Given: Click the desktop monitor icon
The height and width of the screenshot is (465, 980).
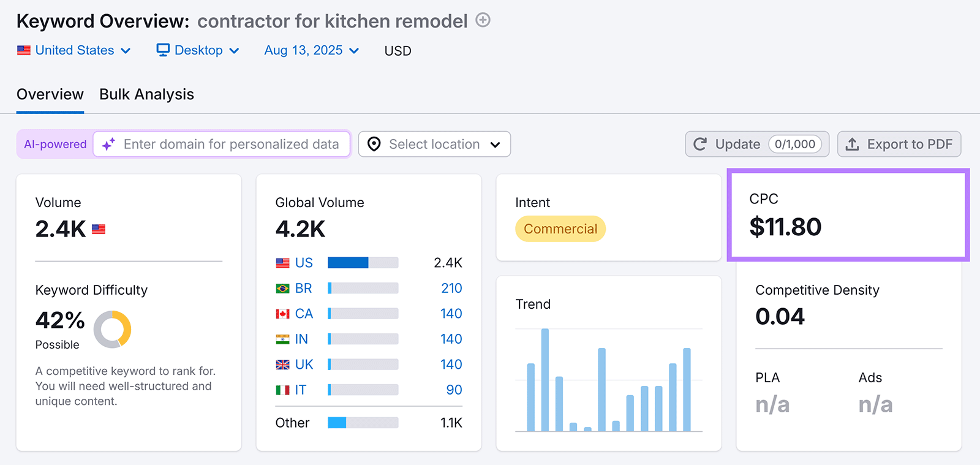Looking at the screenshot, I should pos(162,50).
